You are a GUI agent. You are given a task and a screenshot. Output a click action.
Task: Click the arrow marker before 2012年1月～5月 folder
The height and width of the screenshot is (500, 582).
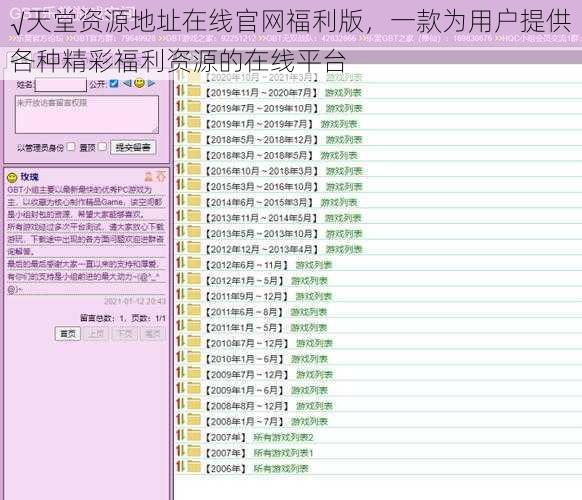(x=180, y=279)
